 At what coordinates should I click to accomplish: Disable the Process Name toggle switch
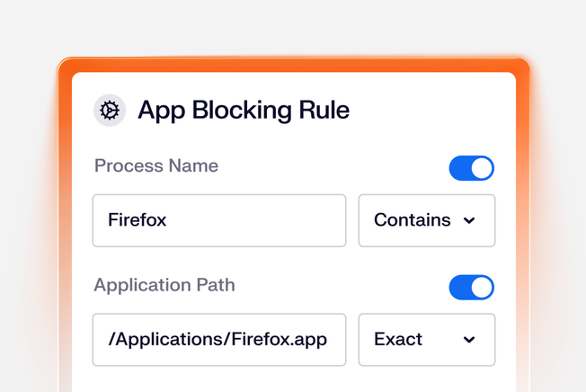tap(471, 168)
